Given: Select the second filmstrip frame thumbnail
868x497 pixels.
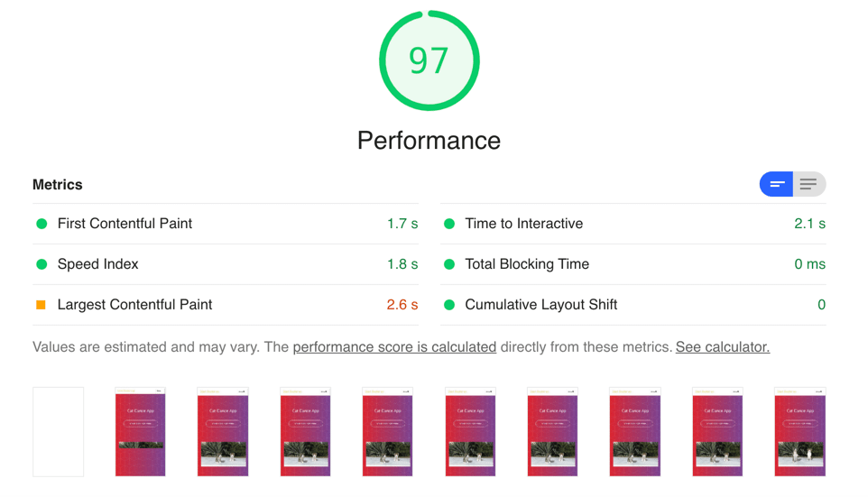Looking at the screenshot, I should (x=140, y=432).
